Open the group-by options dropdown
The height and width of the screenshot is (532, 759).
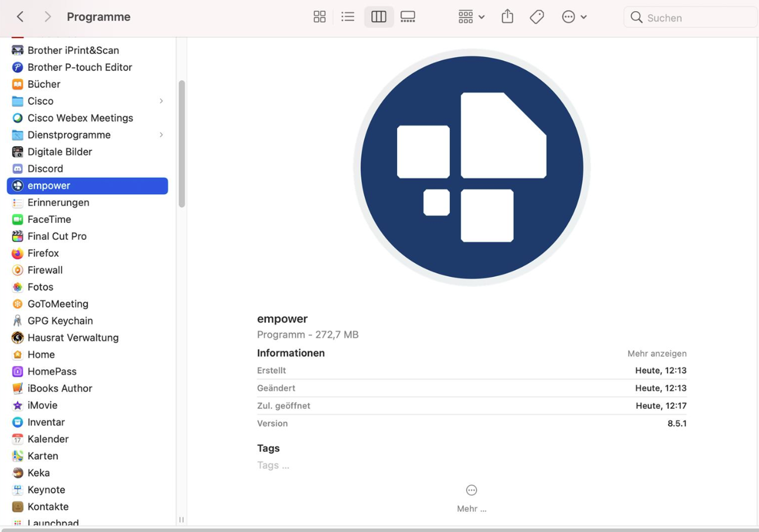click(471, 17)
